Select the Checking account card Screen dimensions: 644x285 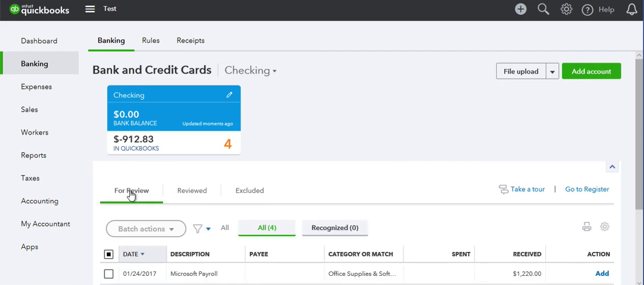click(173, 120)
